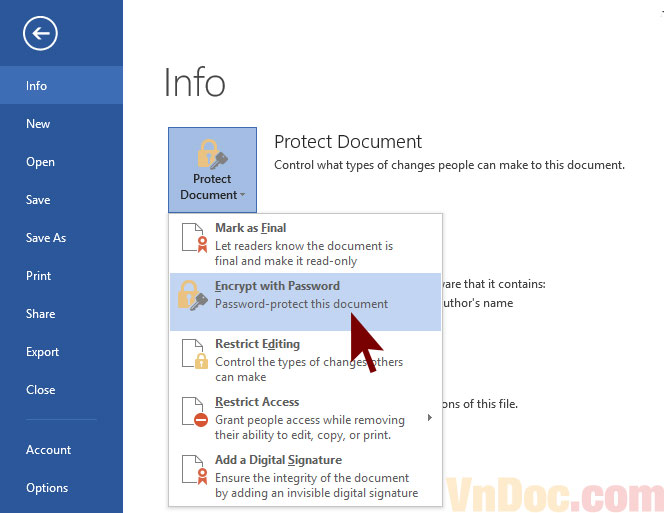
Task: Click 'Password-protect this document' description text
Action: [x=302, y=304]
